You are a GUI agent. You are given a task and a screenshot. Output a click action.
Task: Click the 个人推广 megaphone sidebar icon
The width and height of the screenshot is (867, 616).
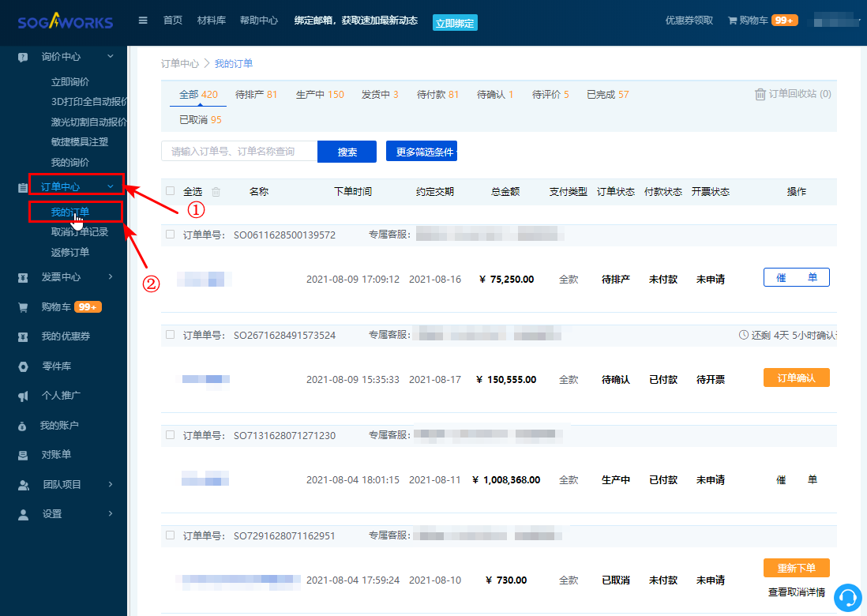point(22,396)
